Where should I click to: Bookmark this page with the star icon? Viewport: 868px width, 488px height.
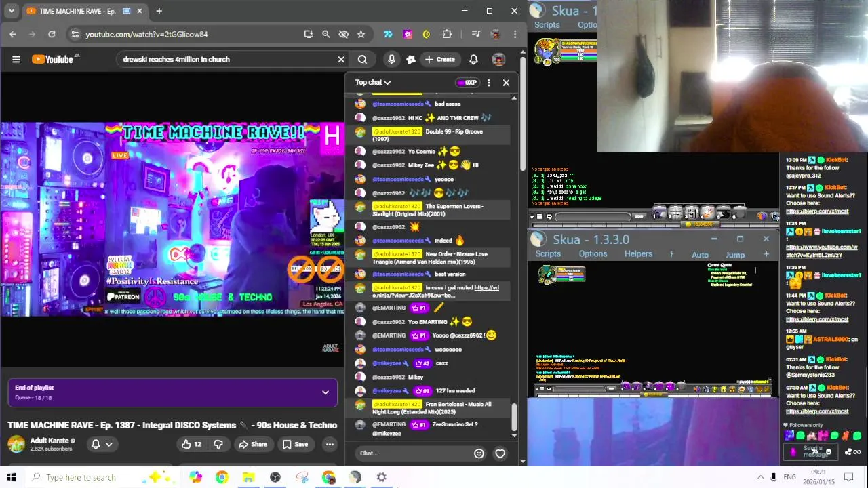click(x=361, y=34)
